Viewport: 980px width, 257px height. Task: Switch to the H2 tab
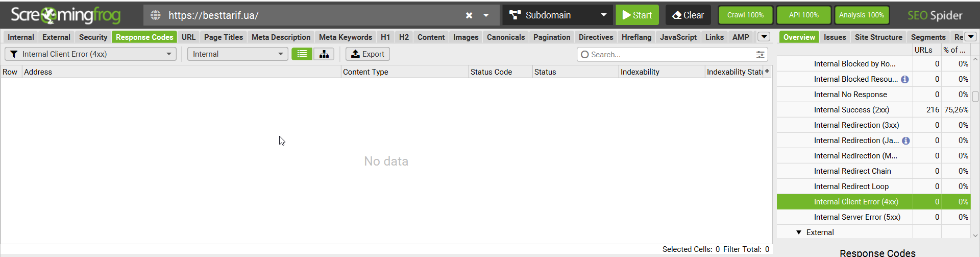[x=404, y=37]
